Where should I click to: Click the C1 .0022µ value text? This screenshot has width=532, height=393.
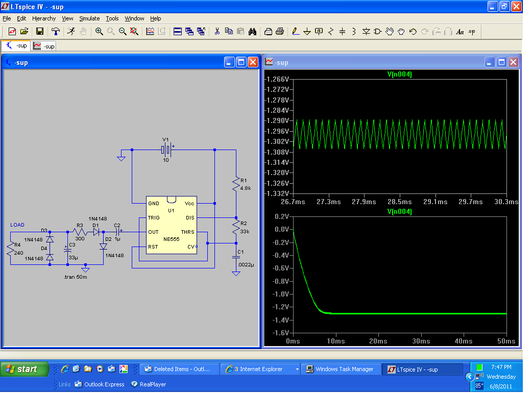(246, 264)
